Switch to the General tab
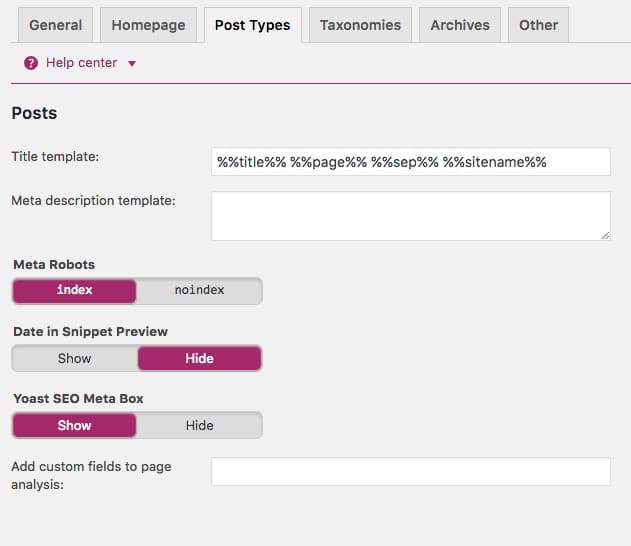The image size is (631, 546). (x=56, y=25)
